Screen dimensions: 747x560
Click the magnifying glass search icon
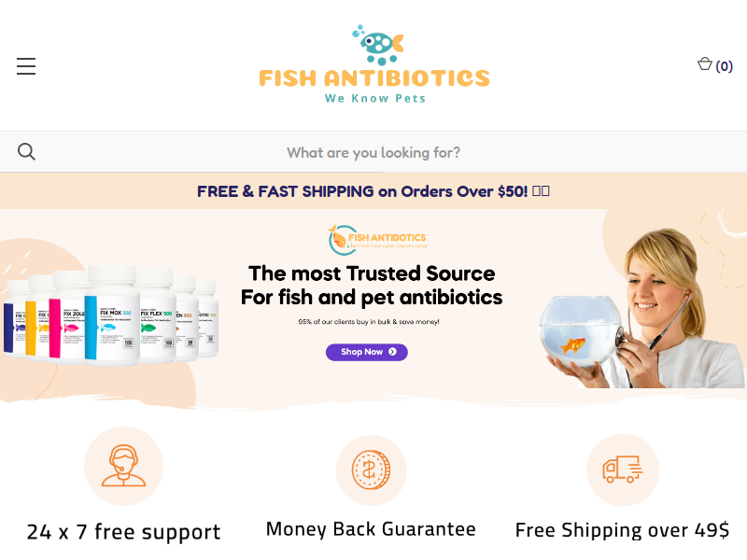point(26,152)
